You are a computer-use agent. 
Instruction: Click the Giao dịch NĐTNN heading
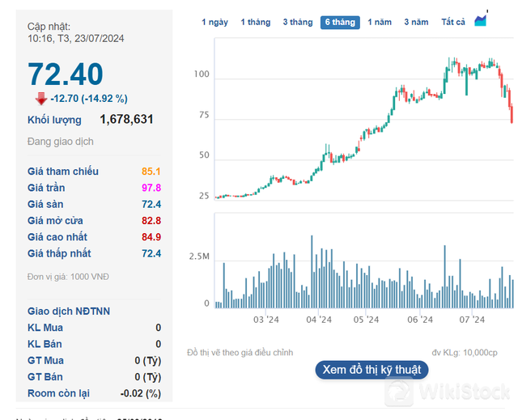click(x=69, y=312)
